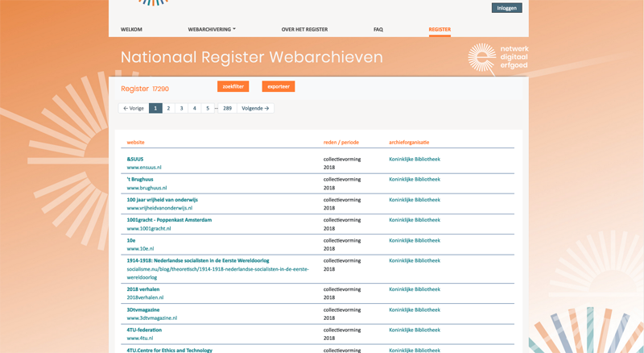Go to pagination page 4
The height and width of the screenshot is (353, 644).
click(195, 108)
